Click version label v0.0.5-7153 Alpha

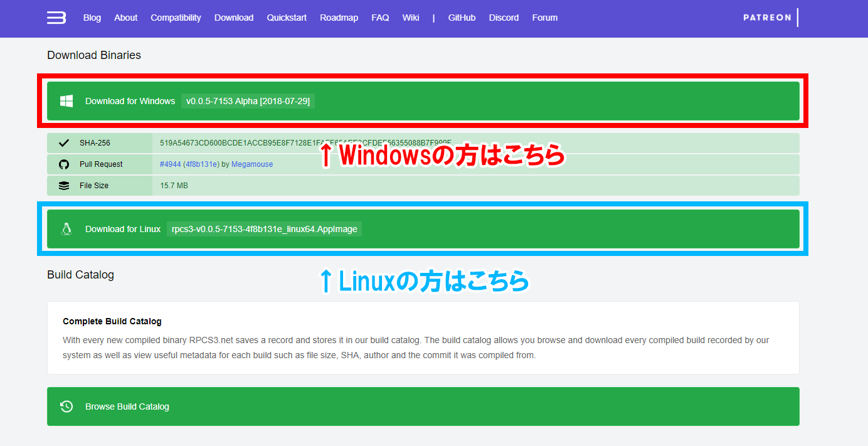pyautogui.click(x=248, y=101)
